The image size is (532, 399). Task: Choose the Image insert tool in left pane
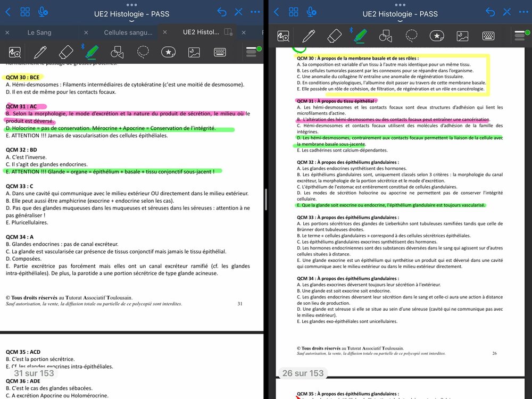(x=194, y=52)
